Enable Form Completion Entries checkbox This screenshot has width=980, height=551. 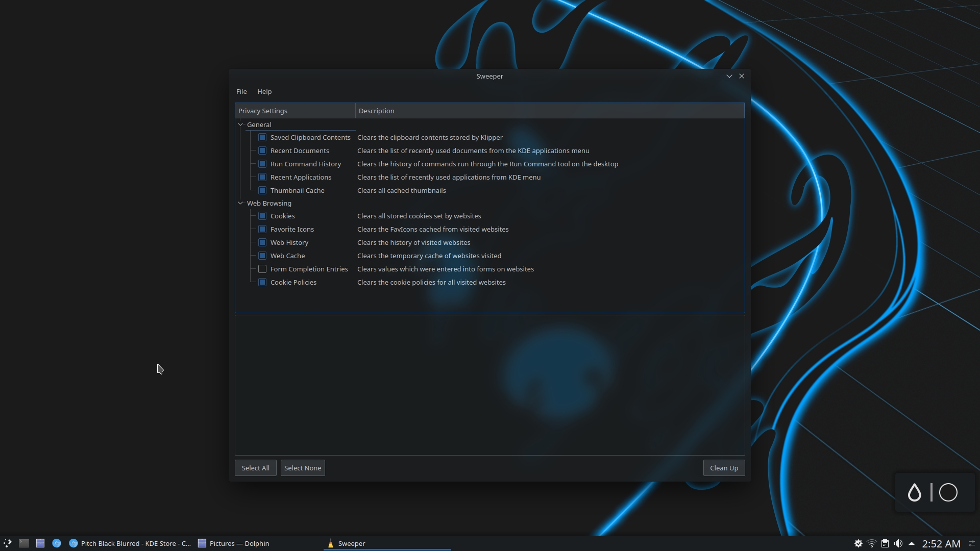262,269
